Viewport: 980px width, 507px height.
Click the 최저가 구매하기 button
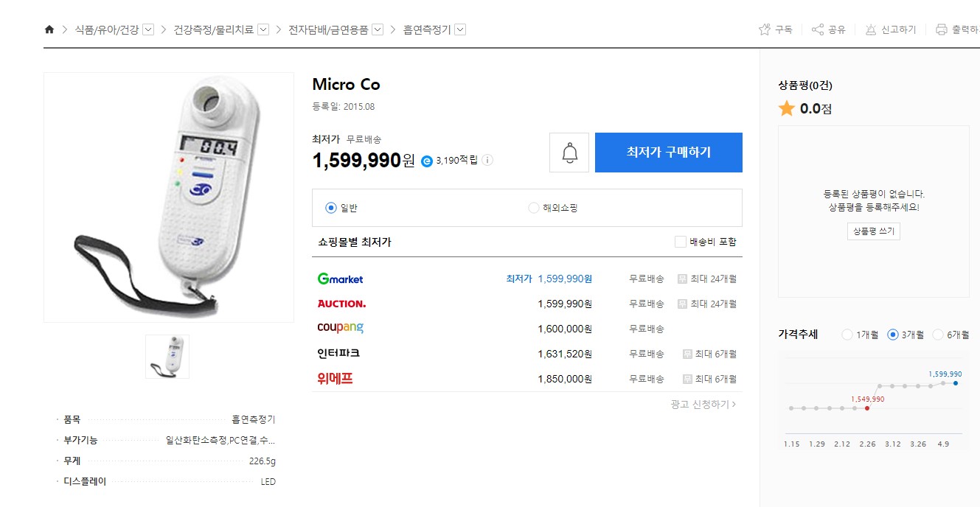pos(669,153)
